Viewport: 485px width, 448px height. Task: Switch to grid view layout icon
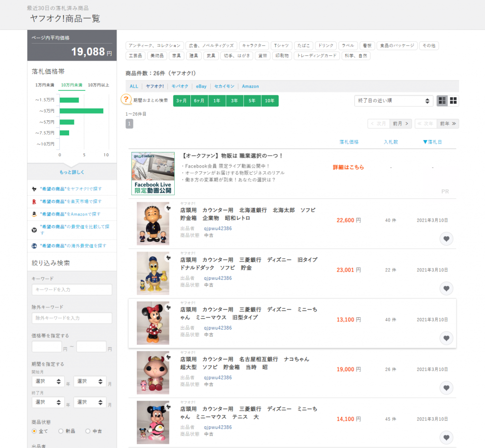453,101
